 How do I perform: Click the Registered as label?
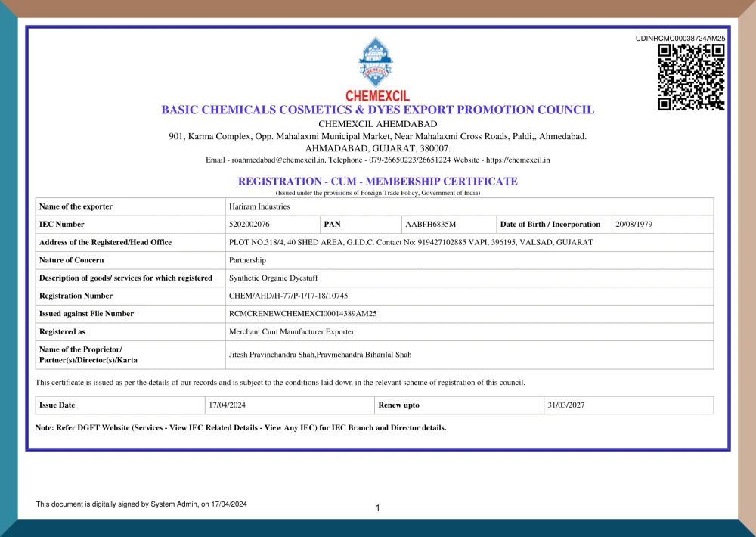pos(62,331)
